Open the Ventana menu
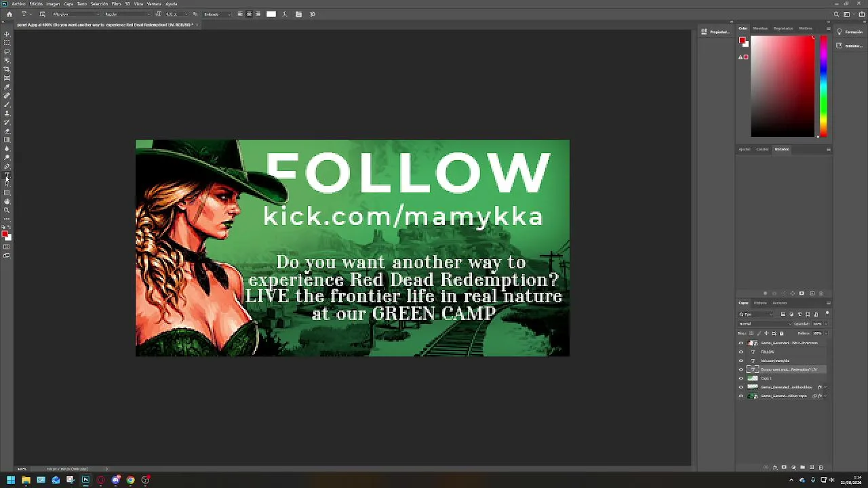The image size is (868, 488). 154,4
